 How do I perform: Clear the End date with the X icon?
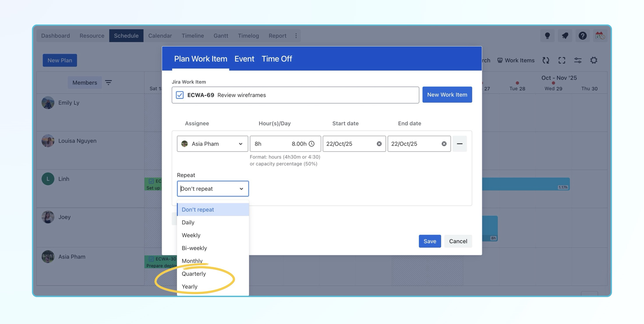[x=444, y=144]
